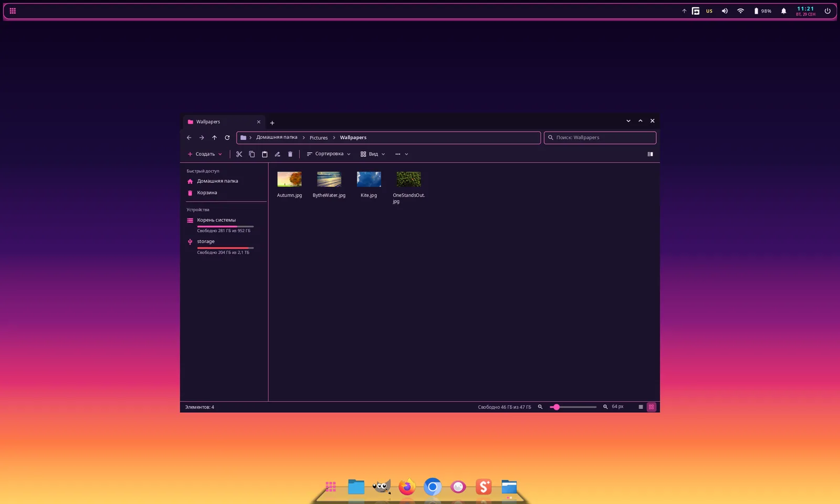
Task: Click Pictures in the breadcrumb
Action: coord(319,138)
